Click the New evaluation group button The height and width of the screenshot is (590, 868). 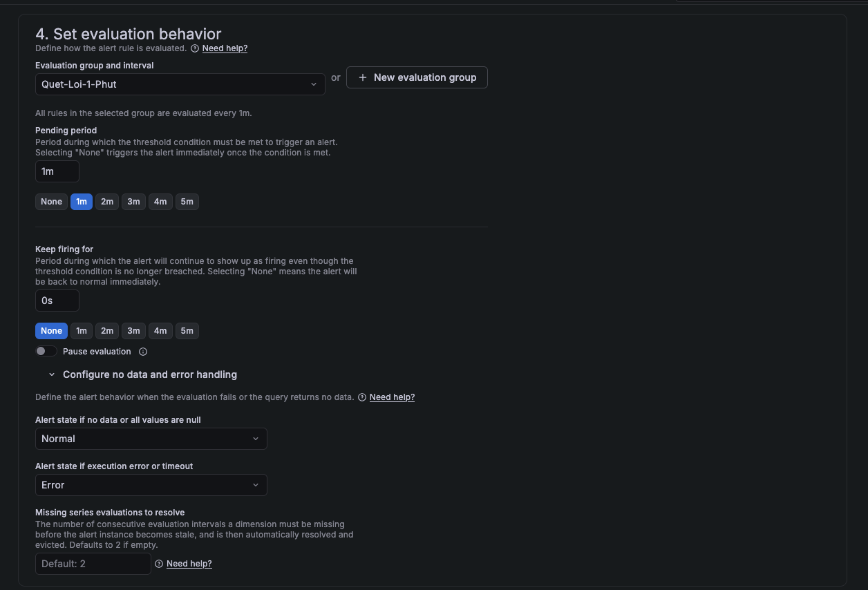(417, 77)
